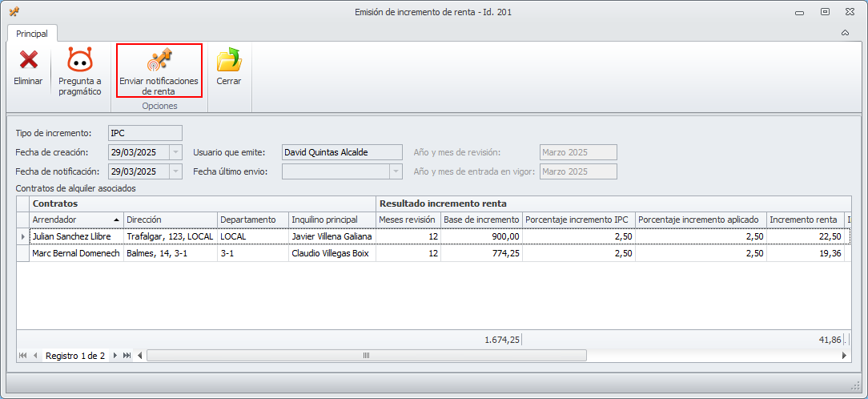The height and width of the screenshot is (399, 868).
Task: Click the Cerrar folder icon
Action: click(x=229, y=60)
